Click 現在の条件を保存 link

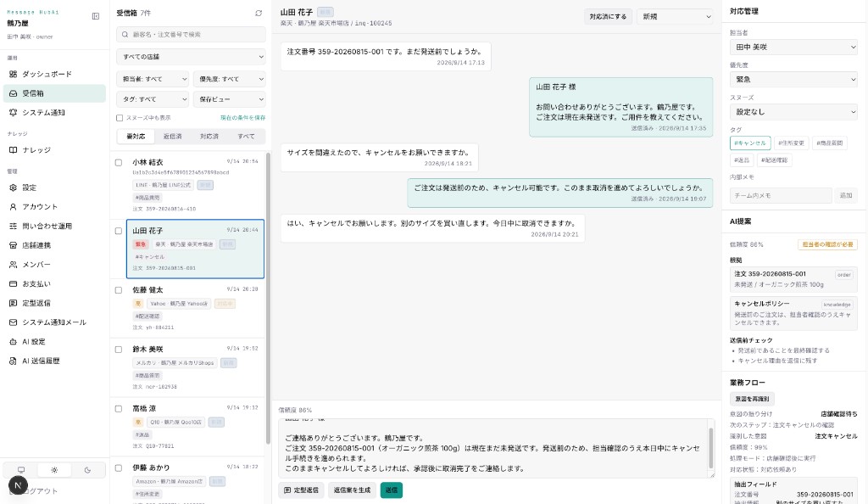coord(243,118)
